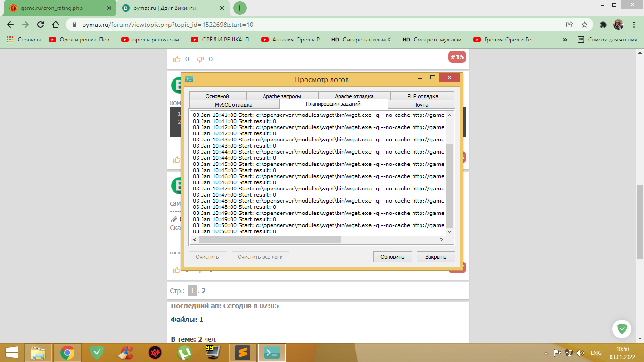Image resolution: width=644 pixels, height=362 pixels.
Task: Open Sublime Text from taskbar
Action: (243, 352)
